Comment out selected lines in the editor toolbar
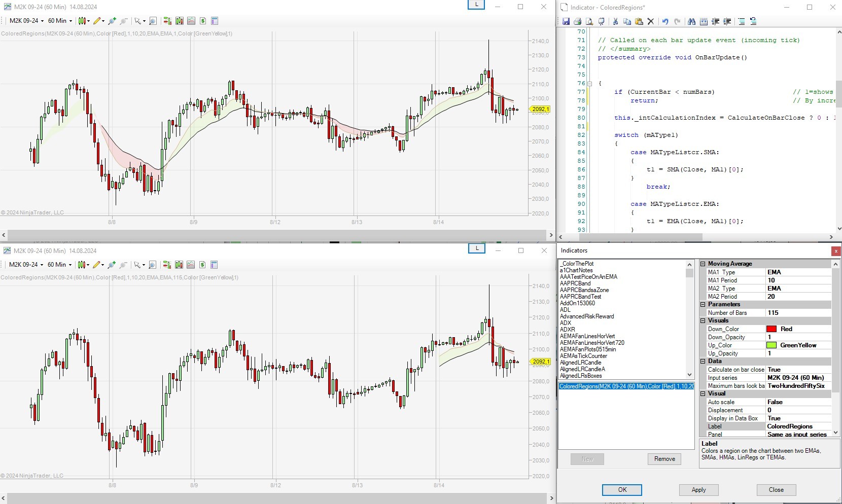842x504 pixels. coord(742,21)
